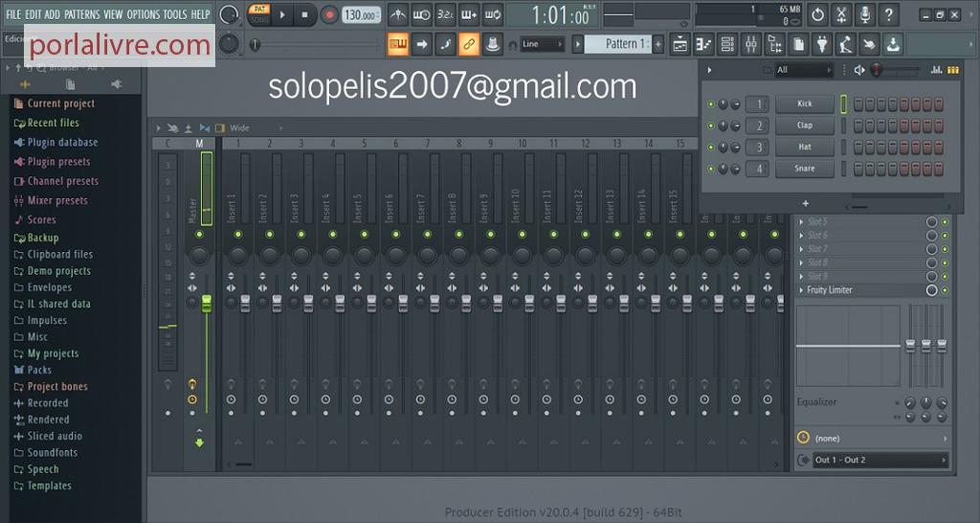Toggle the channel rack graph editor icon

(x=936, y=70)
